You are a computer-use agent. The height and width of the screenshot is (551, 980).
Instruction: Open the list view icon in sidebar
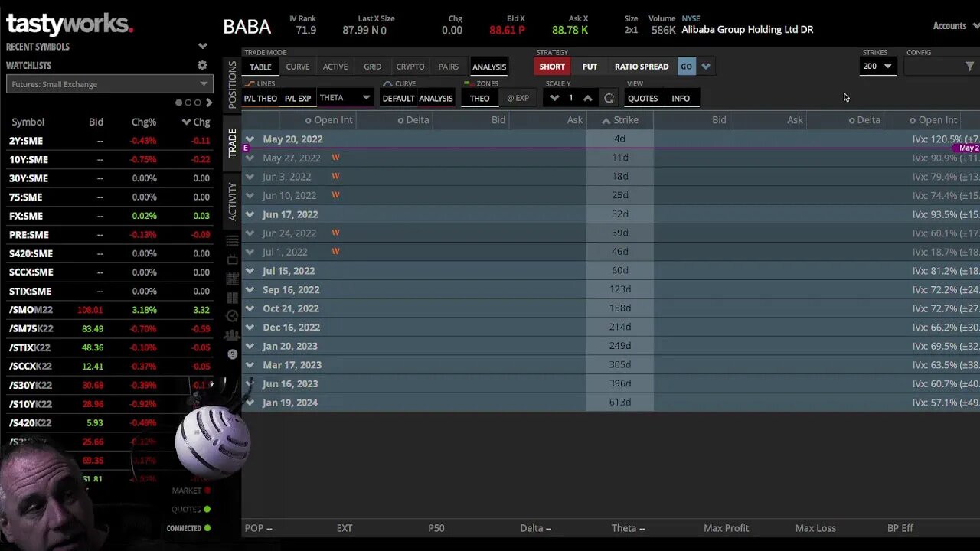coord(233,241)
